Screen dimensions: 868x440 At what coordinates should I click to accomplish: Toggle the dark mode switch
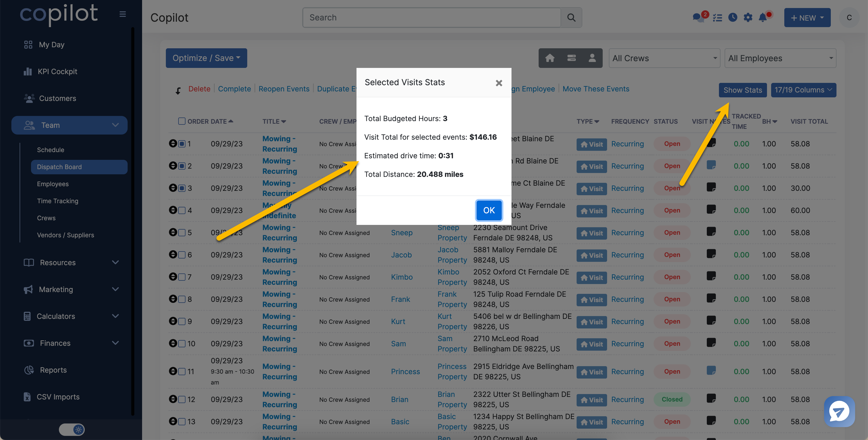click(72, 430)
